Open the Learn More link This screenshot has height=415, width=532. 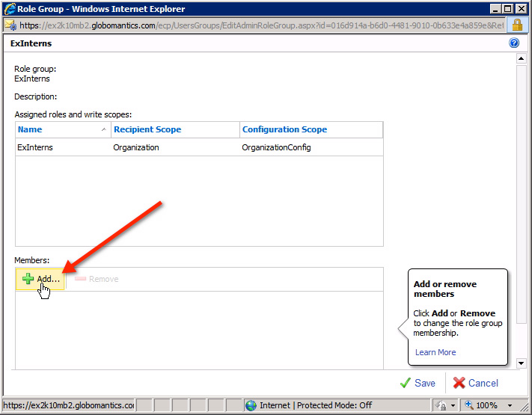pos(435,352)
